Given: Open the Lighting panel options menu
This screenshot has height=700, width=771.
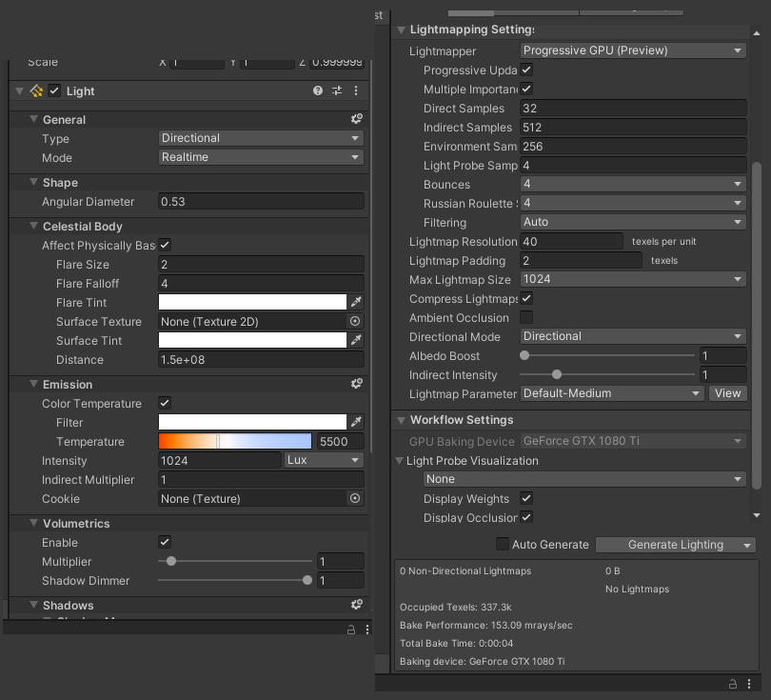Looking at the screenshot, I should [x=751, y=684].
